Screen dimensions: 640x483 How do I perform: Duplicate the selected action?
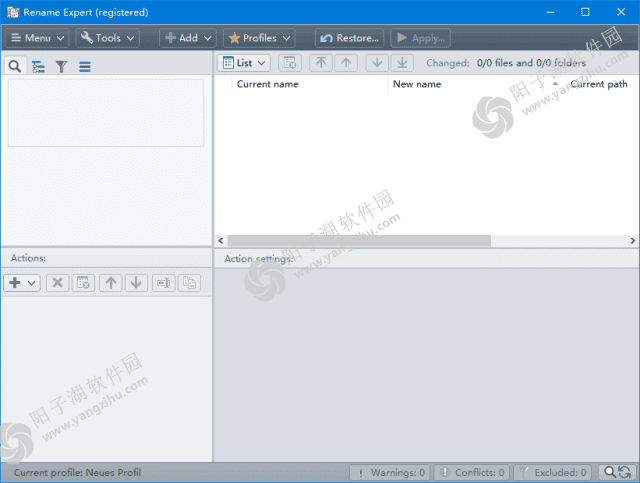pos(189,283)
